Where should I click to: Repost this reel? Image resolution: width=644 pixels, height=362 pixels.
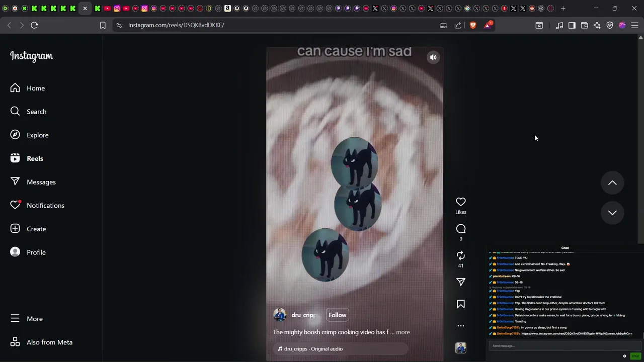tap(461, 255)
